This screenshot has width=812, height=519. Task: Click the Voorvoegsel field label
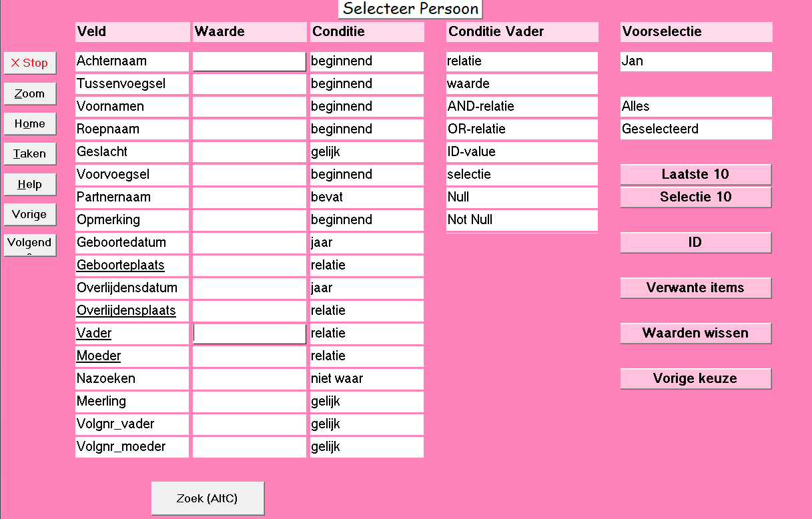click(x=132, y=175)
